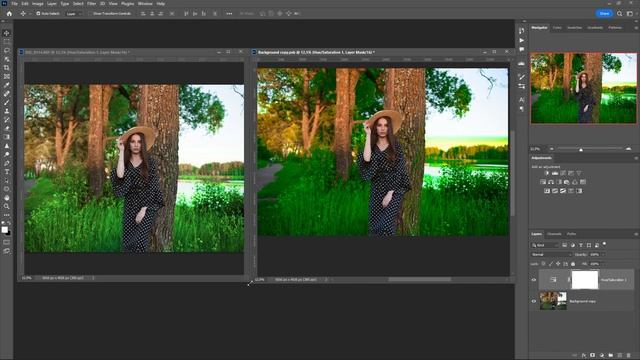Viewport: 640px width, 360px height.
Task: Open the search icon at top right
Action: 620,13
